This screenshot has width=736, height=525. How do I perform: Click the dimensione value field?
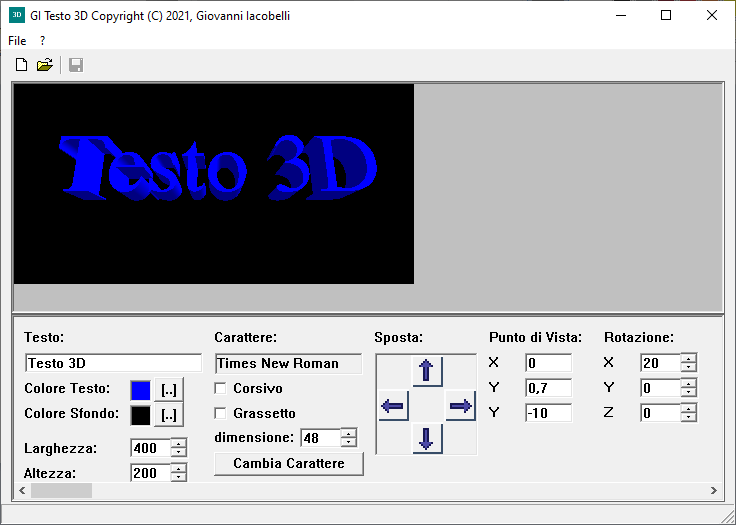321,438
